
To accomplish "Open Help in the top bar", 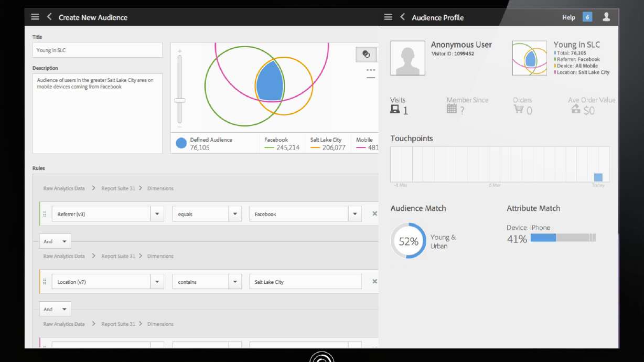I will pos(568,17).
